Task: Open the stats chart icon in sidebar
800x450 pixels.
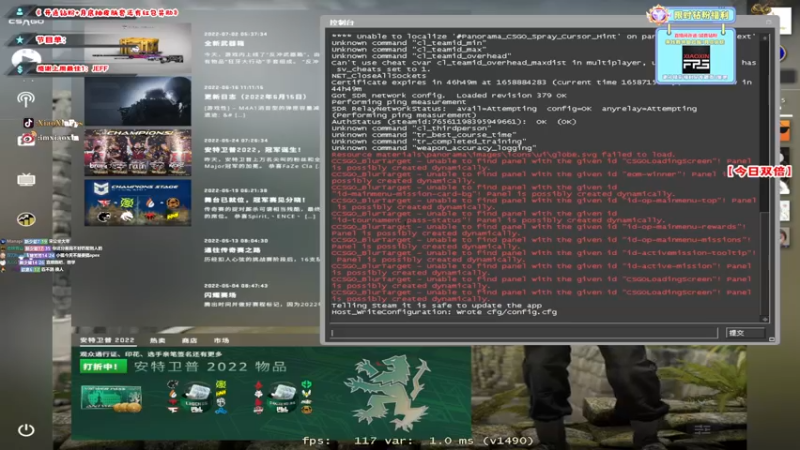Action: [26, 219]
